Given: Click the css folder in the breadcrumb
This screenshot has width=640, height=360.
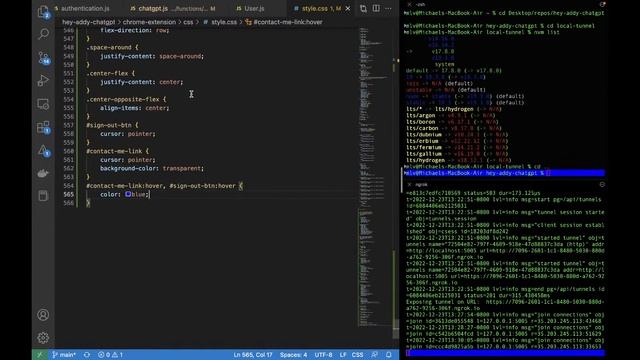Looking at the screenshot, I should coord(188,22).
